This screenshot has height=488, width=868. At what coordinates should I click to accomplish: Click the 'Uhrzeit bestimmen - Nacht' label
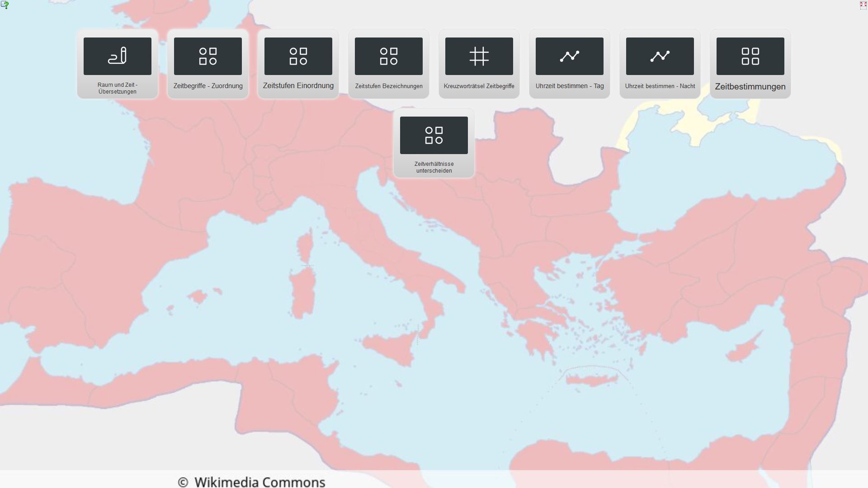[x=660, y=86]
